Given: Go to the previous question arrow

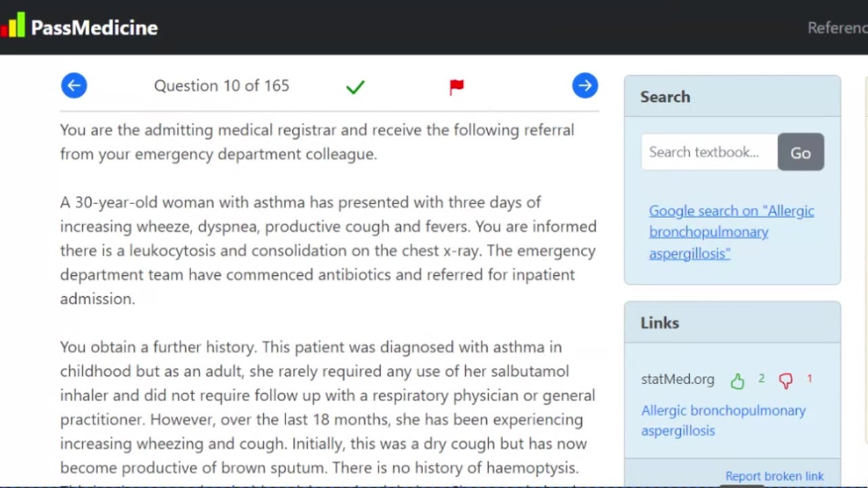Looking at the screenshot, I should 74,85.
